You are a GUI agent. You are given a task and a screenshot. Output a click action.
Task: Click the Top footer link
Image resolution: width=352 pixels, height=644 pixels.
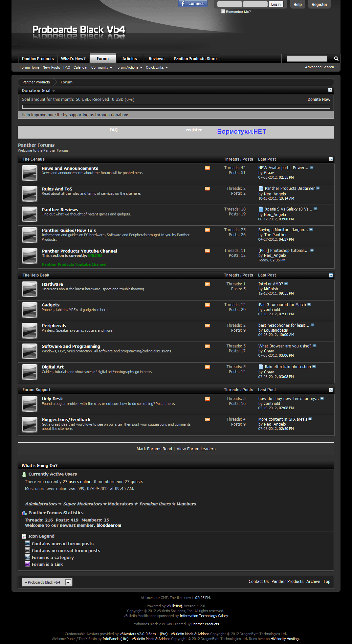(x=327, y=581)
